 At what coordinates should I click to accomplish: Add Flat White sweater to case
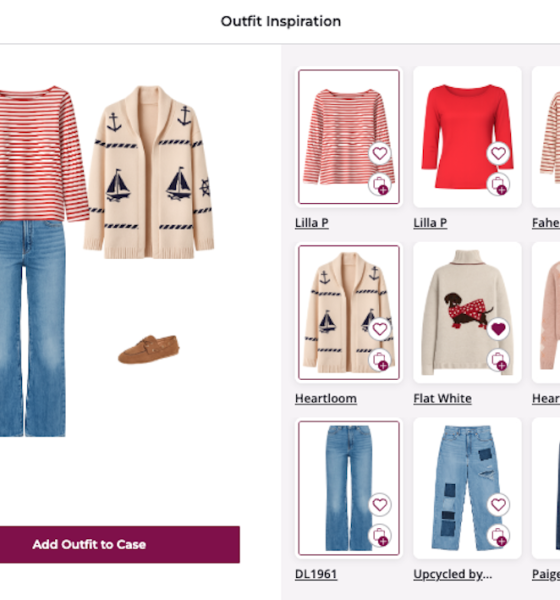498,360
